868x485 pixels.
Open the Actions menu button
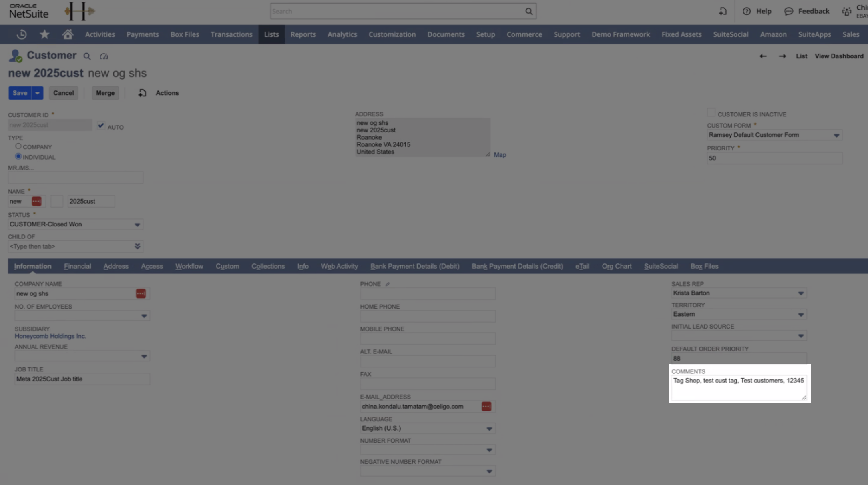coord(167,93)
